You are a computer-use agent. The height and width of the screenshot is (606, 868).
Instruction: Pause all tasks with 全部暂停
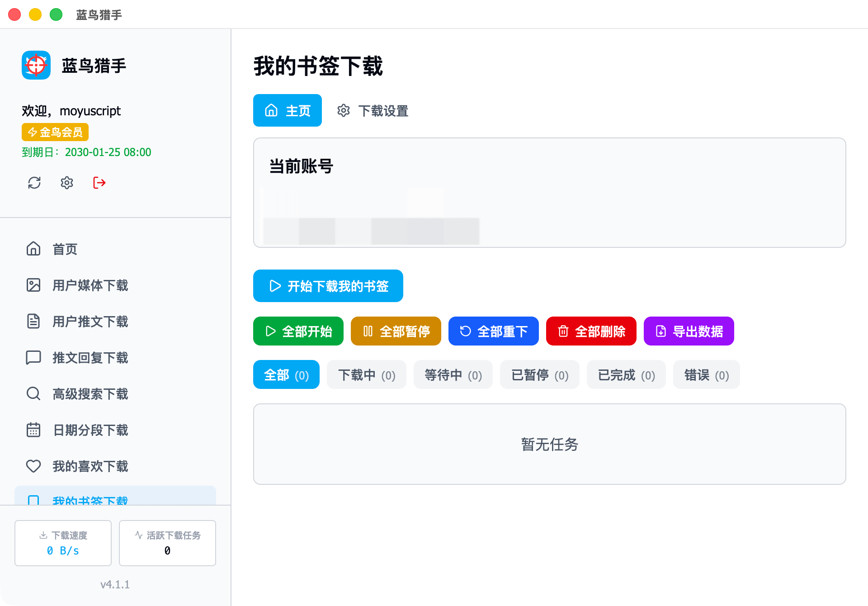pyautogui.click(x=396, y=331)
